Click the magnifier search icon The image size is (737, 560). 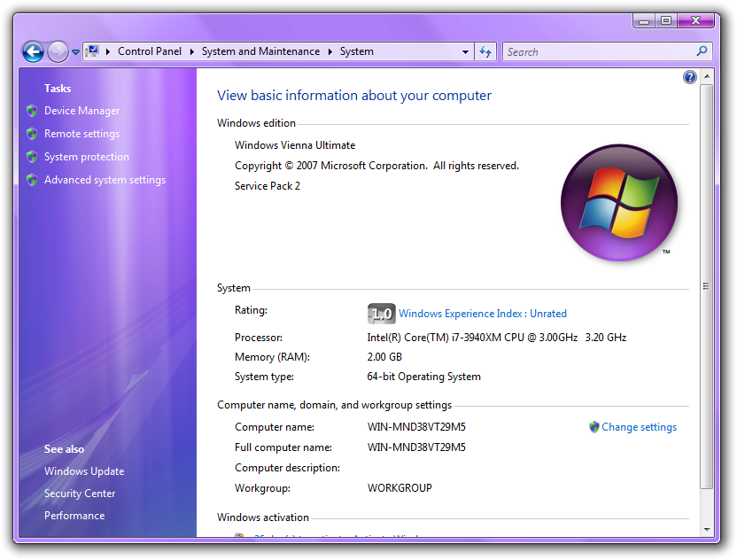pos(702,51)
